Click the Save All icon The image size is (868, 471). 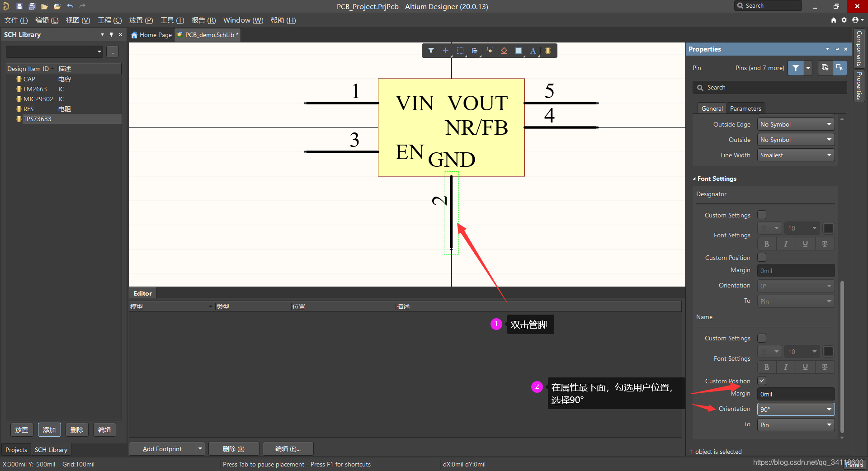tap(32, 6)
